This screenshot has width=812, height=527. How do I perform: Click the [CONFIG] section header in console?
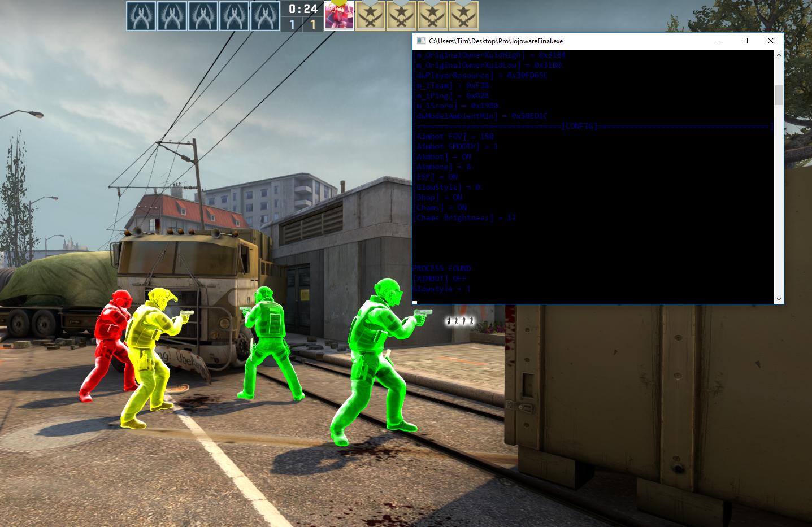(579, 127)
